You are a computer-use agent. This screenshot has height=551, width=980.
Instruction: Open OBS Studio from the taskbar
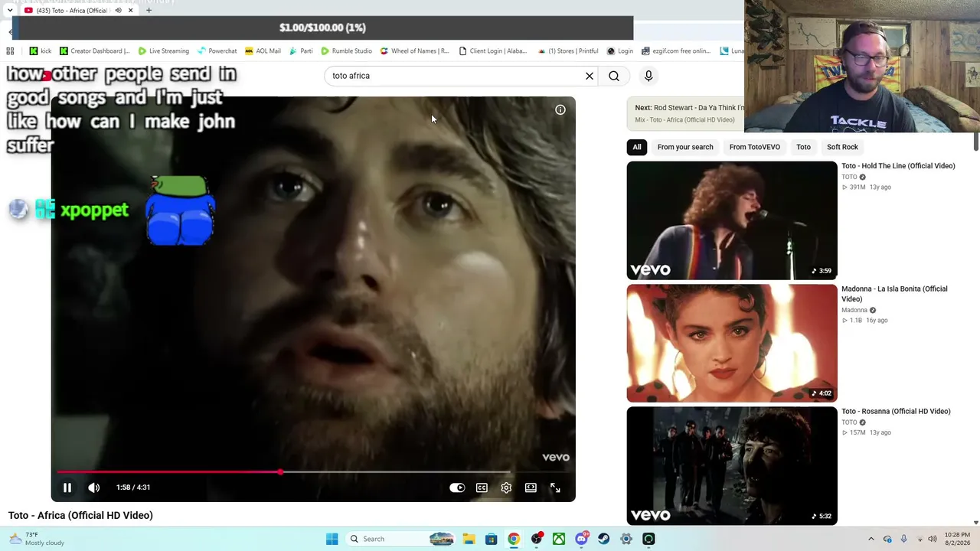(x=537, y=539)
